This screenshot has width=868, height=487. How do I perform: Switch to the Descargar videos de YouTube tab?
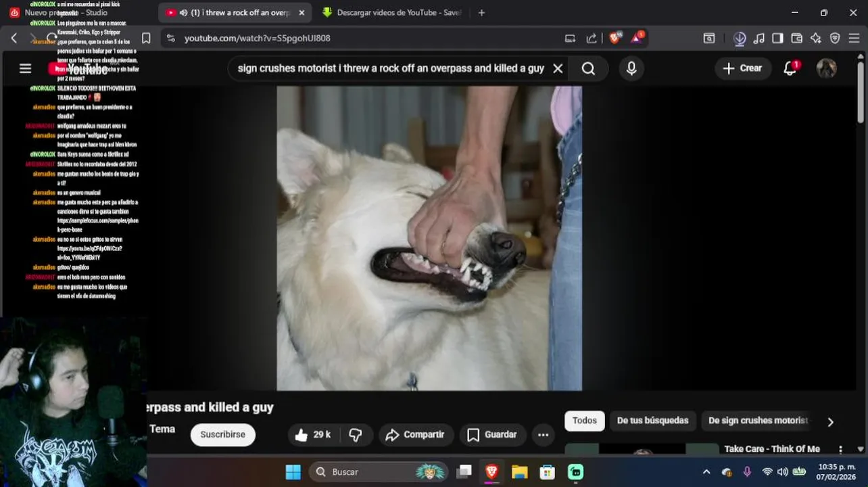point(392,13)
